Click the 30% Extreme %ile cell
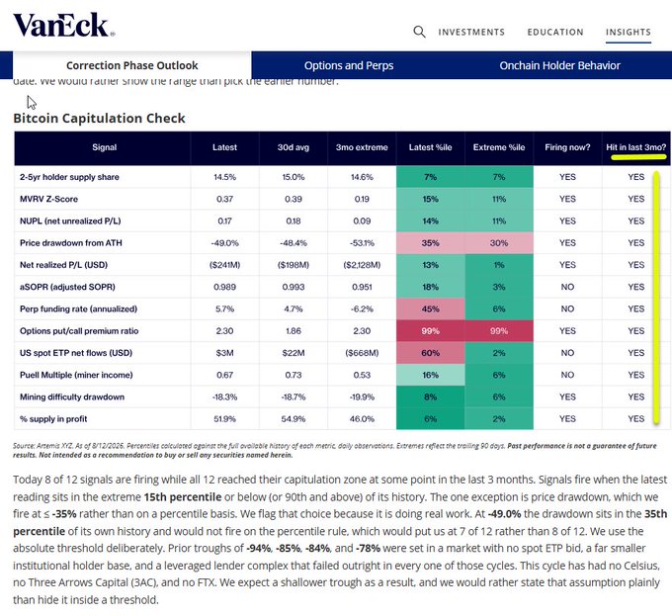672x616 pixels. click(x=499, y=243)
